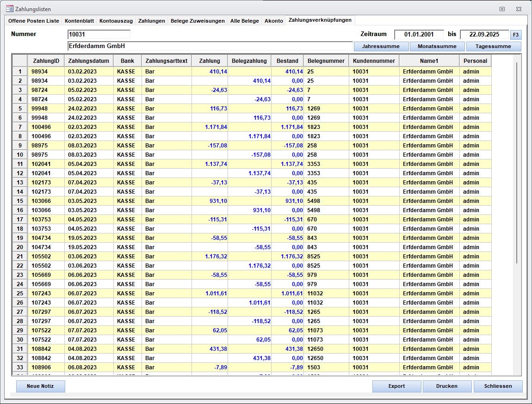The width and height of the screenshot is (532, 404).
Task: Sort by the Zahlungsdatum column header
Action: point(89,61)
